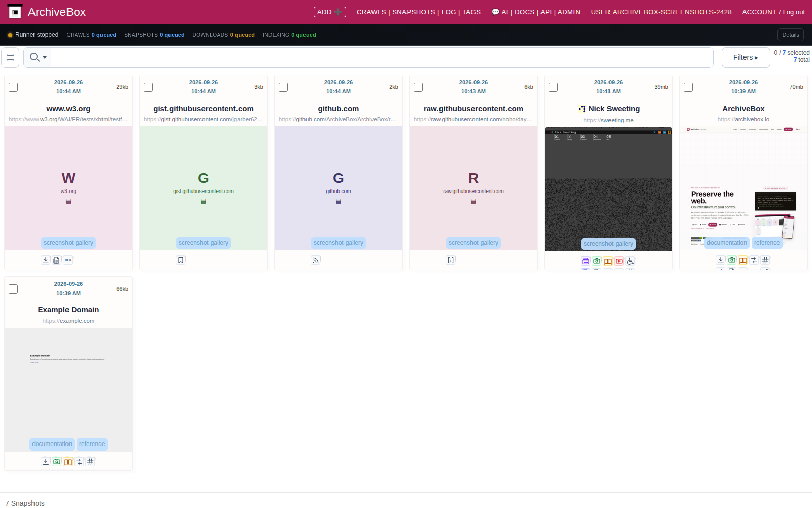The width and height of the screenshot is (812, 508).
Task: Open purple archive icon on Nick Sweeting card
Action: (x=586, y=261)
